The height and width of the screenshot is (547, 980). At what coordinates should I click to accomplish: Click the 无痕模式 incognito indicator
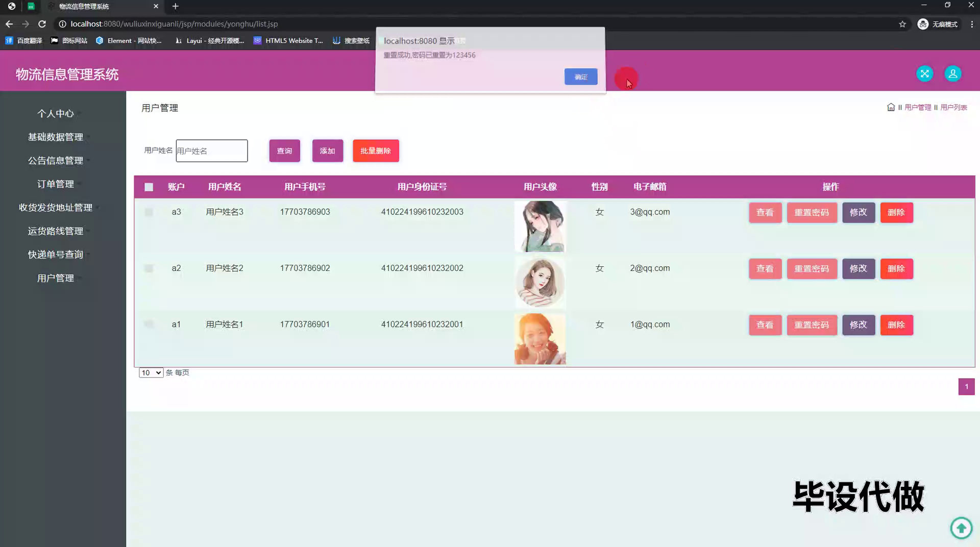[938, 24]
